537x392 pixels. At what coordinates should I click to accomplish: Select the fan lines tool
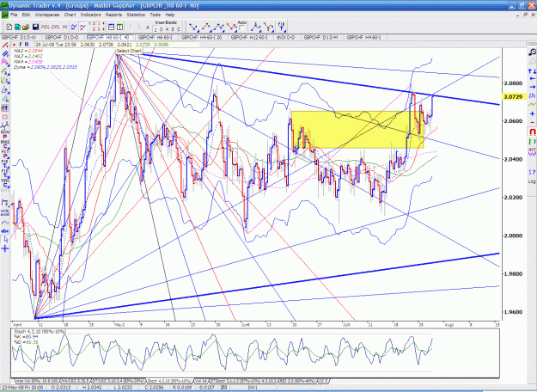click(x=5, y=80)
